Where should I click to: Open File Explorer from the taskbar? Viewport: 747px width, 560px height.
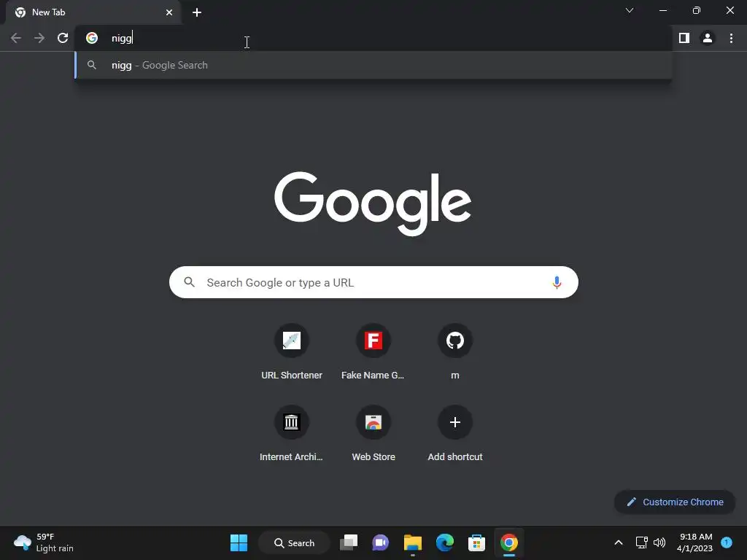[413, 542]
